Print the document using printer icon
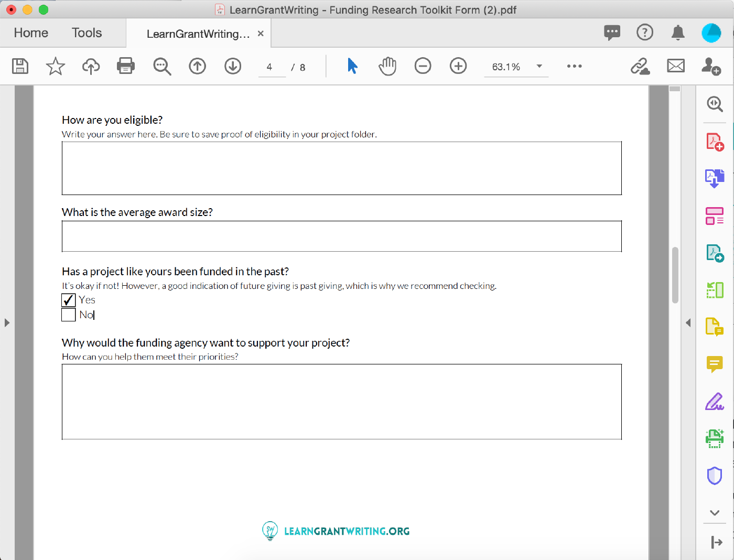This screenshot has width=734, height=560. tap(126, 66)
